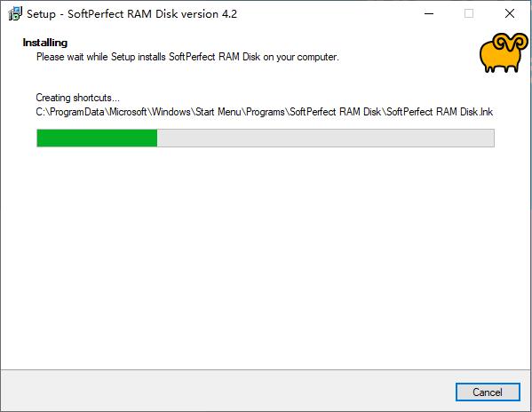The height and width of the screenshot is (412, 532).
Task: Click the 'C:\ProgramData' start of path
Action: [70, 112]
